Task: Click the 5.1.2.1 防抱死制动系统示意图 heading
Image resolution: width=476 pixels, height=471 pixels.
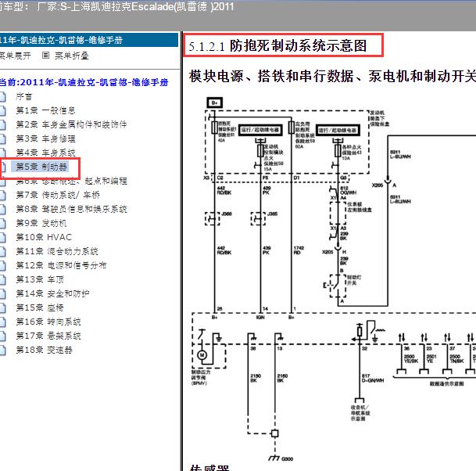Action: (x=277, y=46)
